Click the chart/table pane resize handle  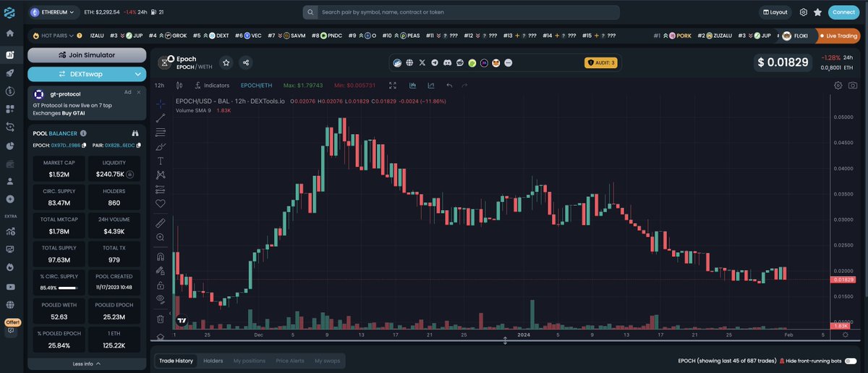(505, 340)
